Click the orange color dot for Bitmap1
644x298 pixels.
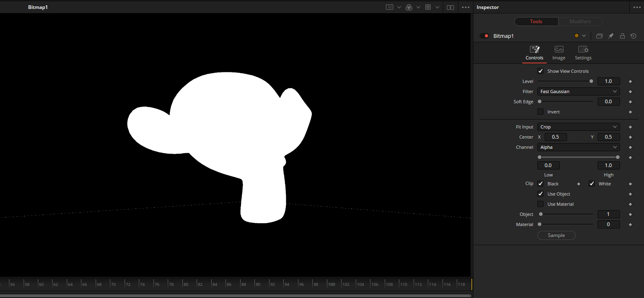point(576,36)
